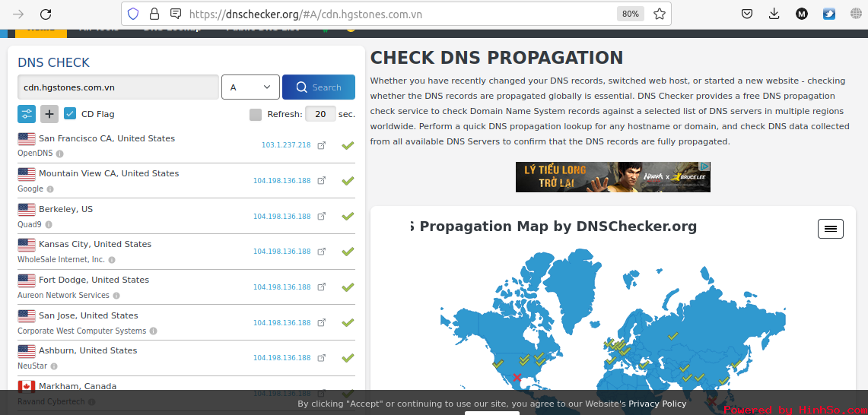868x415 pixels.
Task: Reload the page in the browser
Action: coord(46,14)
